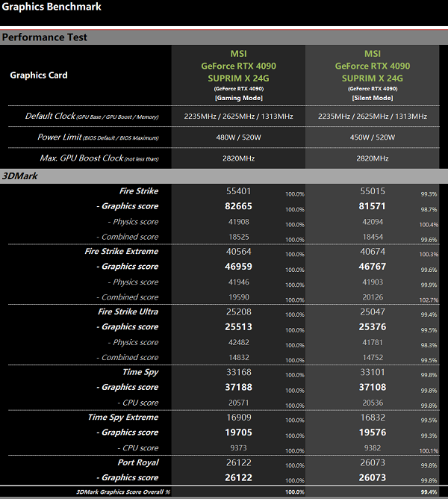The width and height of the screenshot is (448, 499).
Task: Click the "Time Spy Extreme" row label
Action: tap(122, 418)
